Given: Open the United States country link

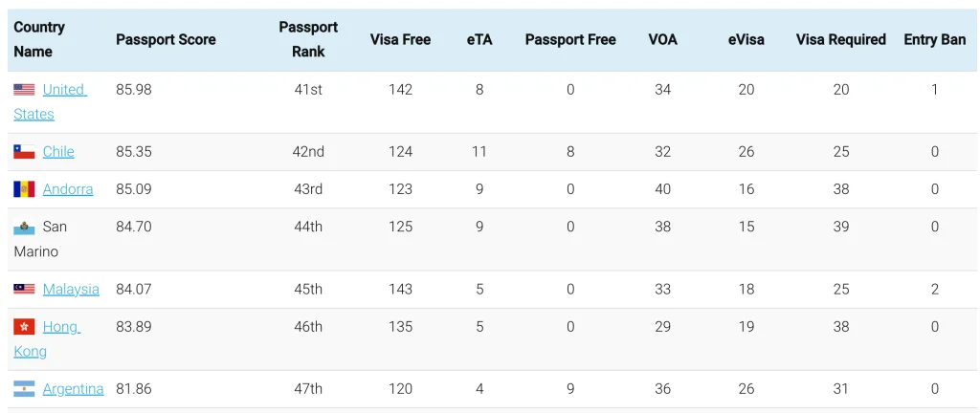Looking at the screenshot, I should point(50,101).
